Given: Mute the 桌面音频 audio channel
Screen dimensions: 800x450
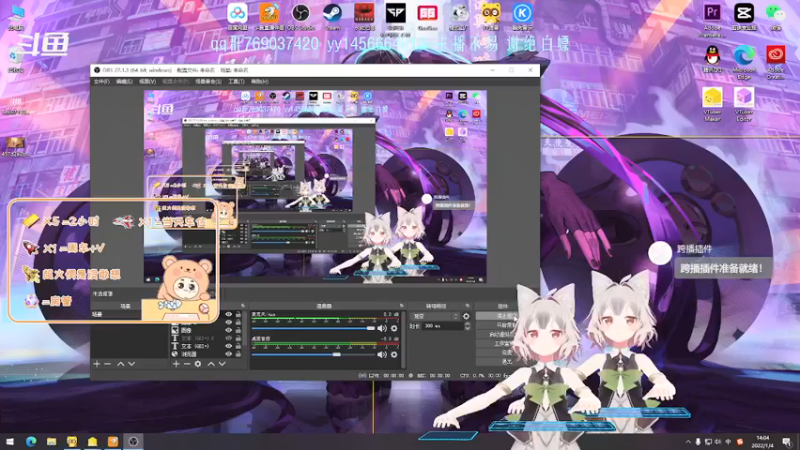Looking at the screenshot, I should [x=382, y=354].
